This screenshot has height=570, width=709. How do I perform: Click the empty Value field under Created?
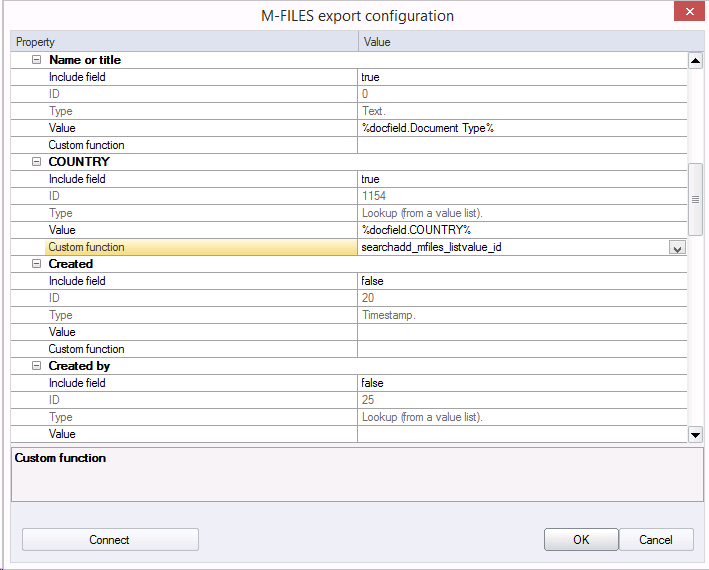coord(520,332)
